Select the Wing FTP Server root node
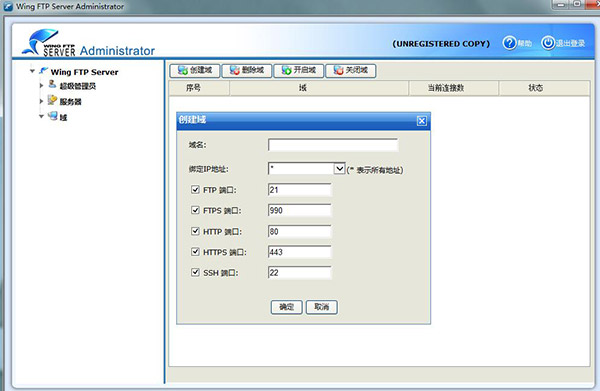Viewport: 600px width, 391px height. (84, 72)
